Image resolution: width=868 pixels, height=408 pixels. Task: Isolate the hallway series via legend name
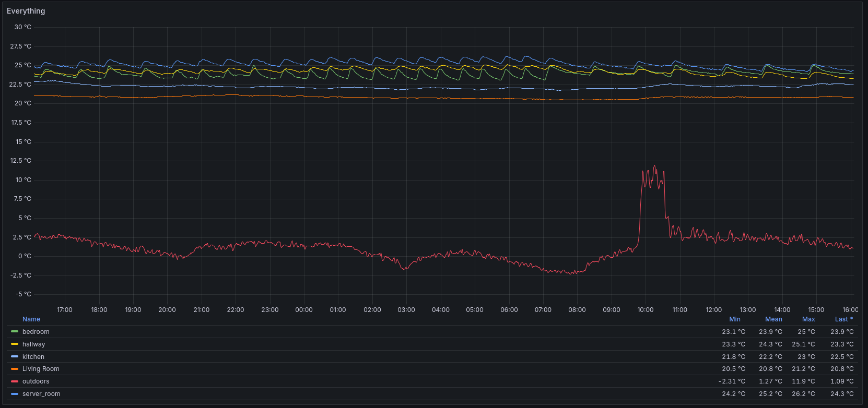[34, 344]
